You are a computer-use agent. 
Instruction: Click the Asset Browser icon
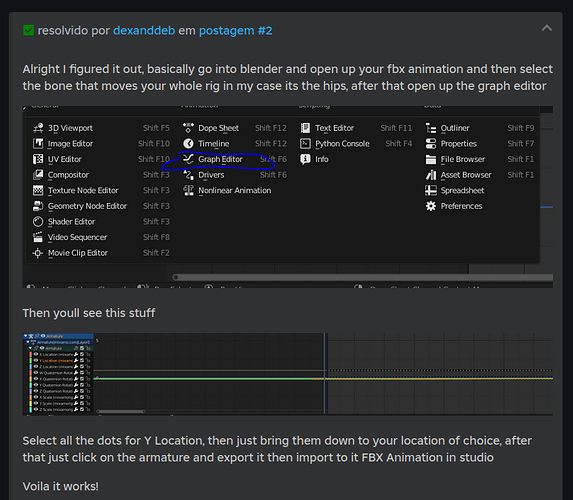[x=431, y=175]
